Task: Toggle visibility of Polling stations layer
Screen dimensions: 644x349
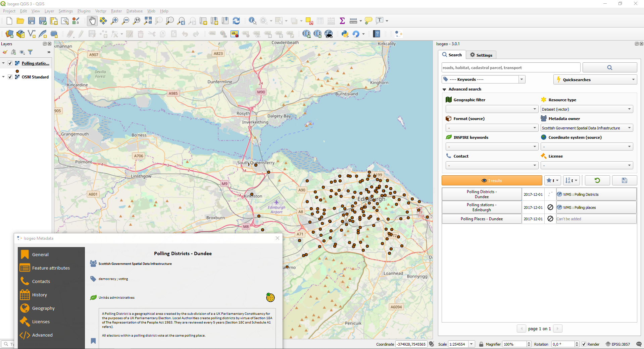Action: [x=10, y=63]
